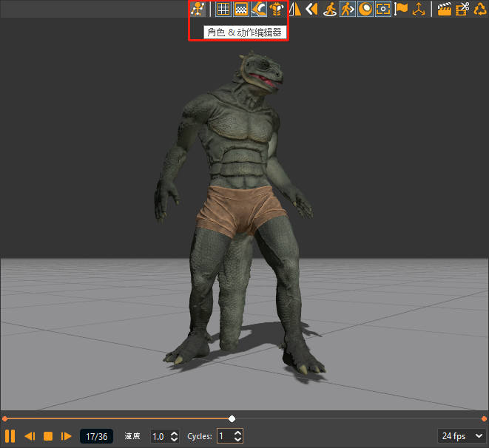Step to the previous frame
Screen dimensions: 489x448
[x=30, y=436]
